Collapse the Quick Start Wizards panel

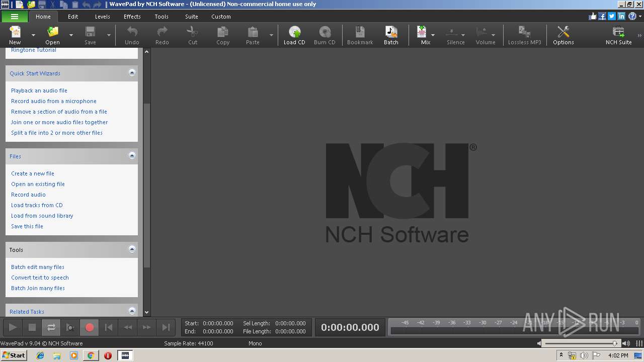coord(132,73)
